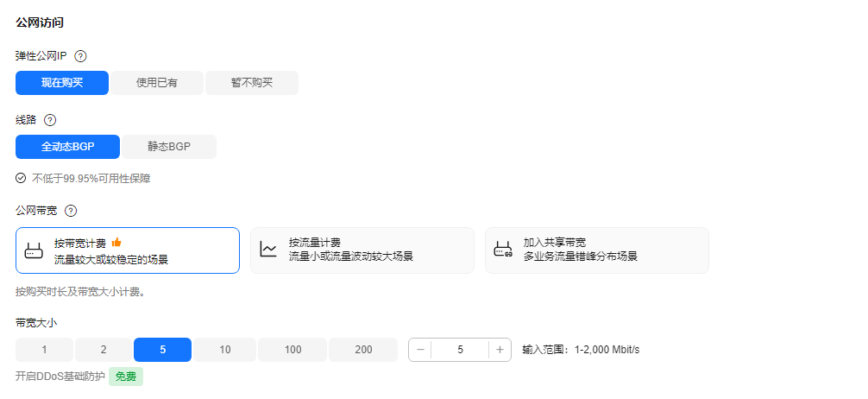Focus the bandwidth value input field
The width and height of the screenshot is (868, 399).
[460, 350]
